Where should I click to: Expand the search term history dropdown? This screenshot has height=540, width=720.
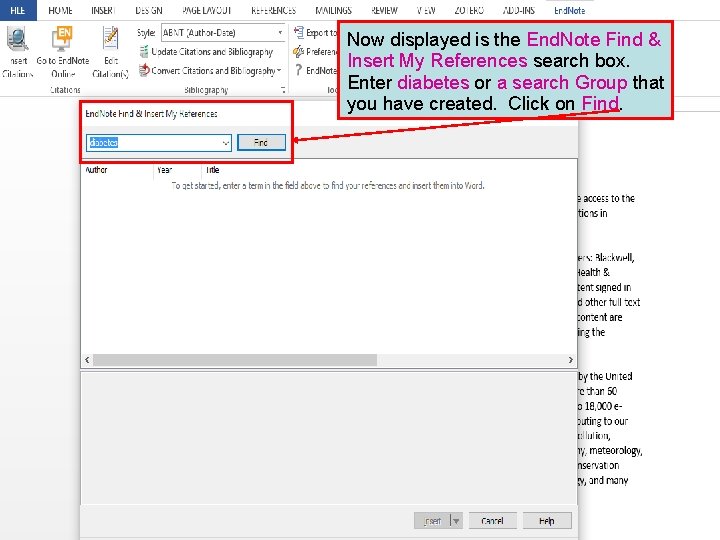pyautogui.click(x=226, y=143)
